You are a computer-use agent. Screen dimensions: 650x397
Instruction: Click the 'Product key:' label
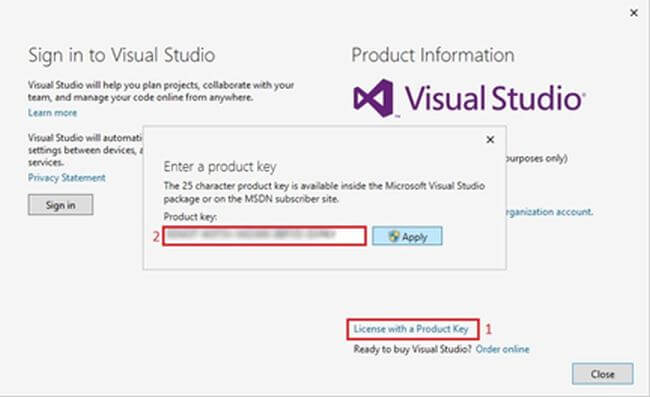pyautogui.click(x=190, y=217)
